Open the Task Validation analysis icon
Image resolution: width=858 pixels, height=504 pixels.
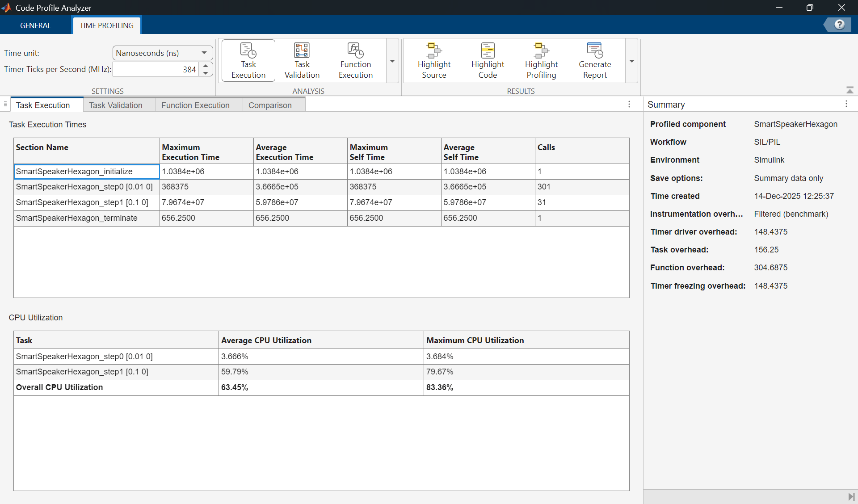tap(302, 61)
